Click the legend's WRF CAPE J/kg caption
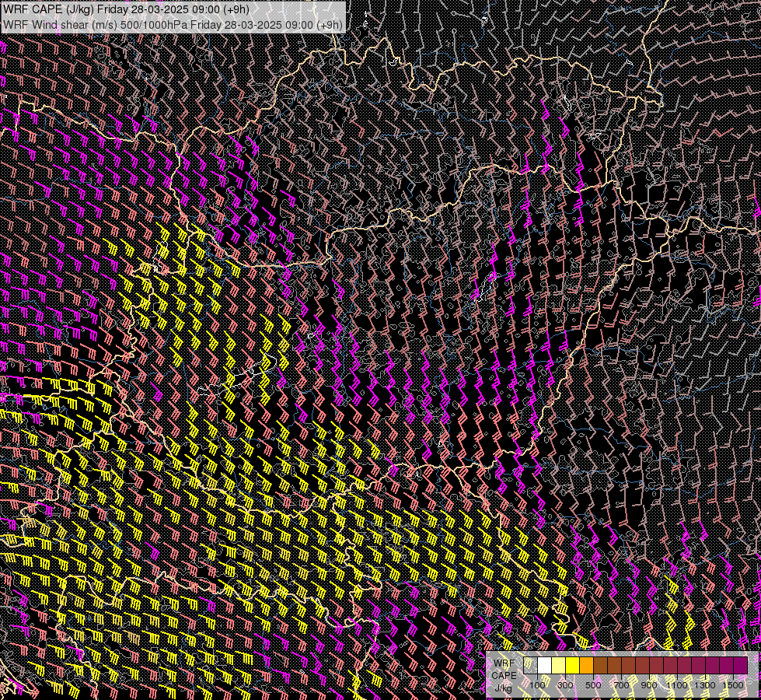 (504, 676)
